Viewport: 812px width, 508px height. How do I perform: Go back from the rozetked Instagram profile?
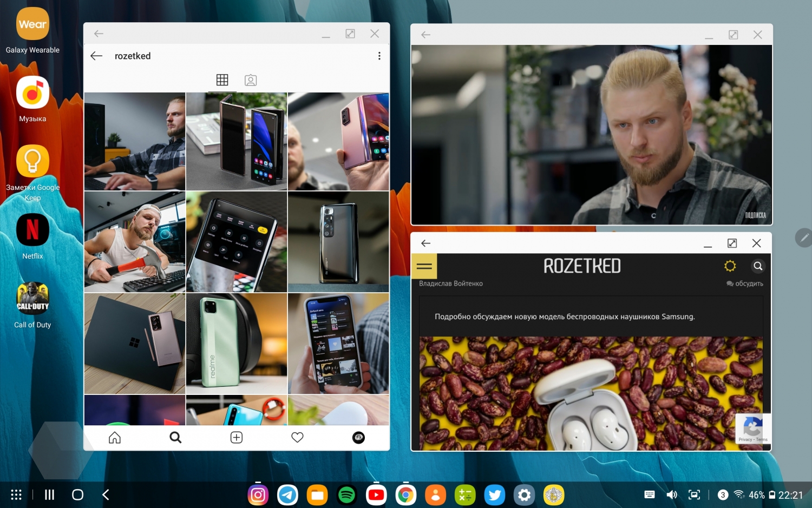96,56
